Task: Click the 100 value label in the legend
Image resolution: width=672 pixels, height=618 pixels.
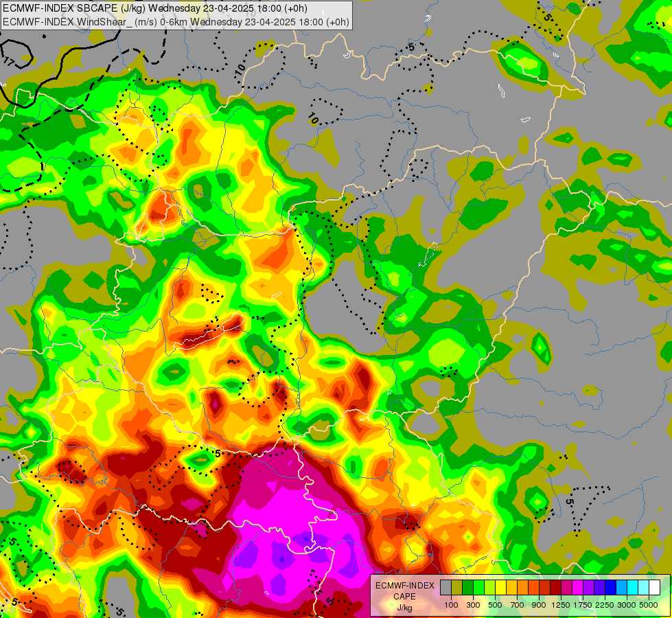Action: [x=451, y=605]
